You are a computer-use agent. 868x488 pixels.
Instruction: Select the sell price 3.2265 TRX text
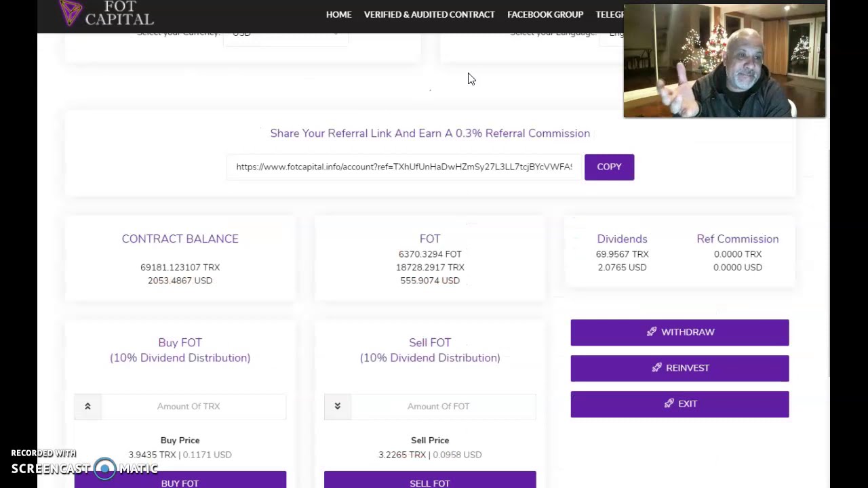pyautogui.click(x=402, y=455)
